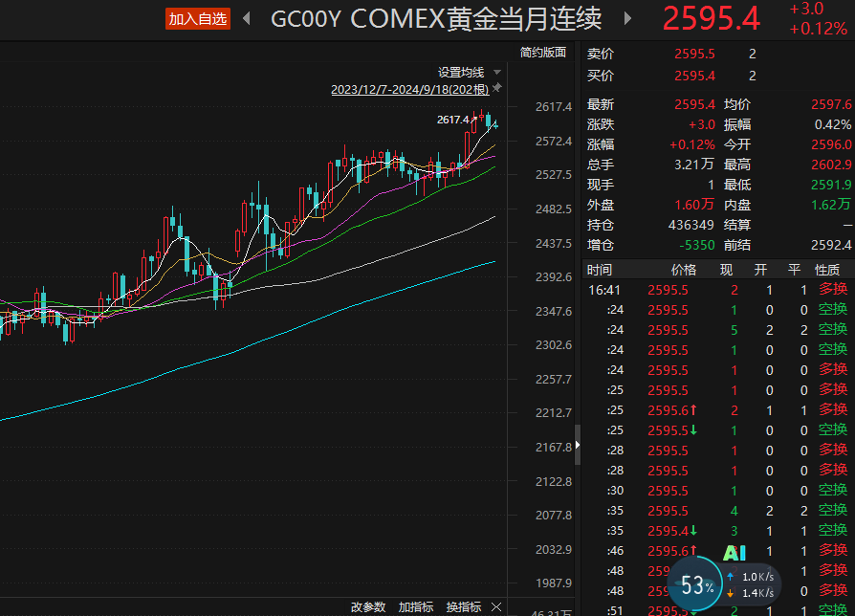
Task: Switch to 简约版面 layout
Action: click(x=542, y=53)
